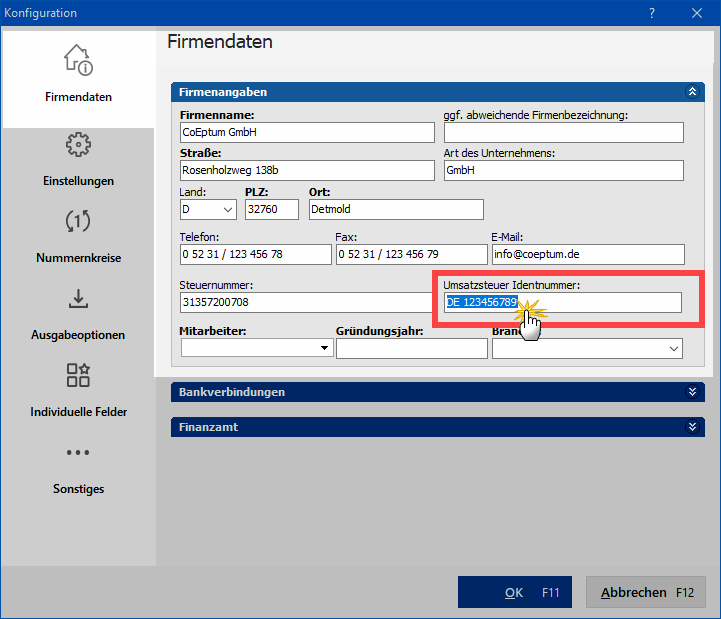
Task: Click the Gründungsjahr input field
Action: click(x=412, y=349)
